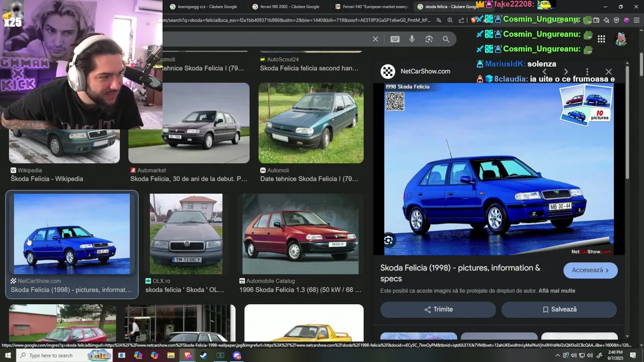Open skoda felicia OLX caption link

tap(185, 290)
